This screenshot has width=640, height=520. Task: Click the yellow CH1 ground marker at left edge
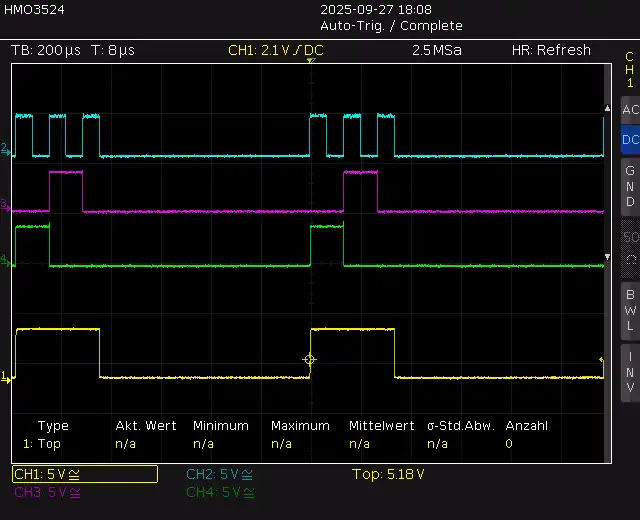click(6, 377)
